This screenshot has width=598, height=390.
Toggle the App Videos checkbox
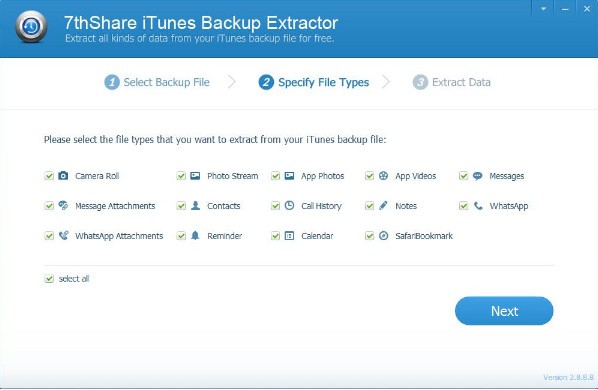369,176
